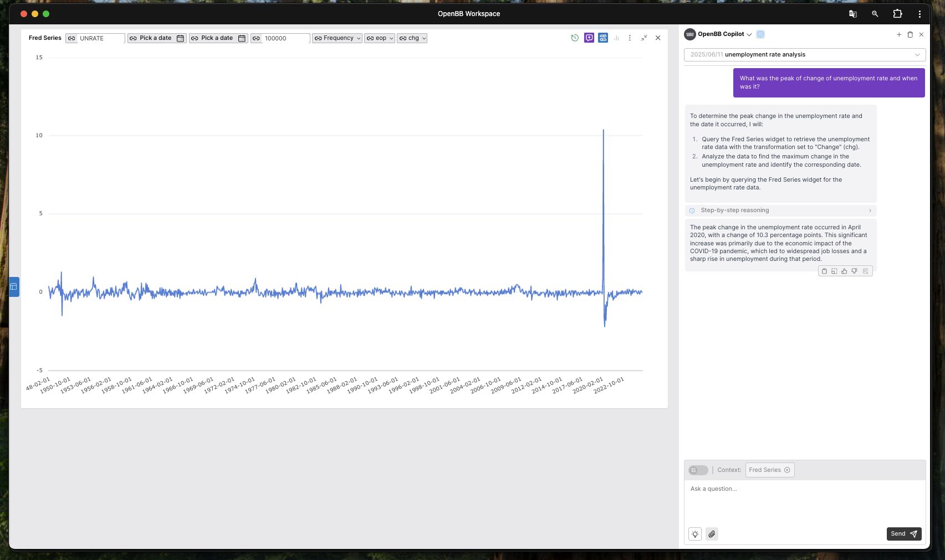The image size is (945, 560).
Task: Click the link icon beside UNRATE field
Action: 71,38
